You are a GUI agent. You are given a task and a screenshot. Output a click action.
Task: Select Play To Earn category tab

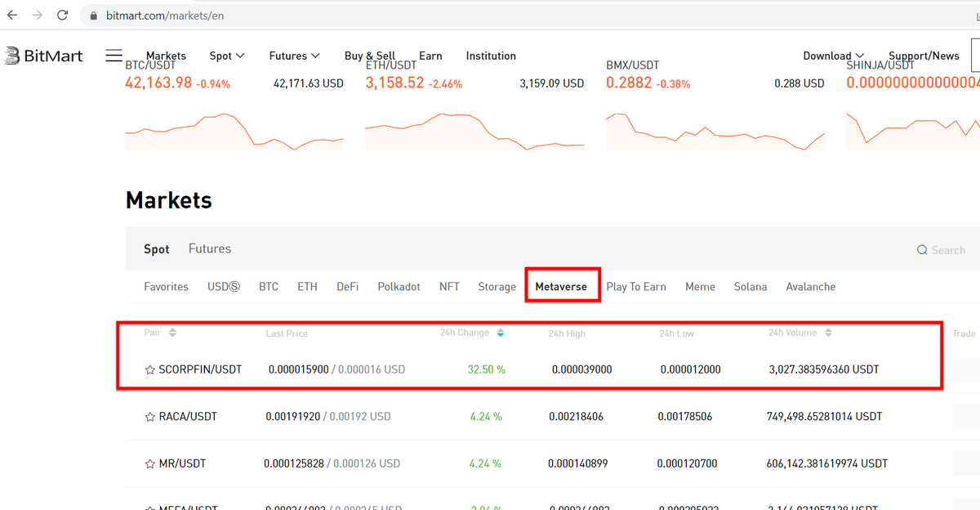point(636,287)
